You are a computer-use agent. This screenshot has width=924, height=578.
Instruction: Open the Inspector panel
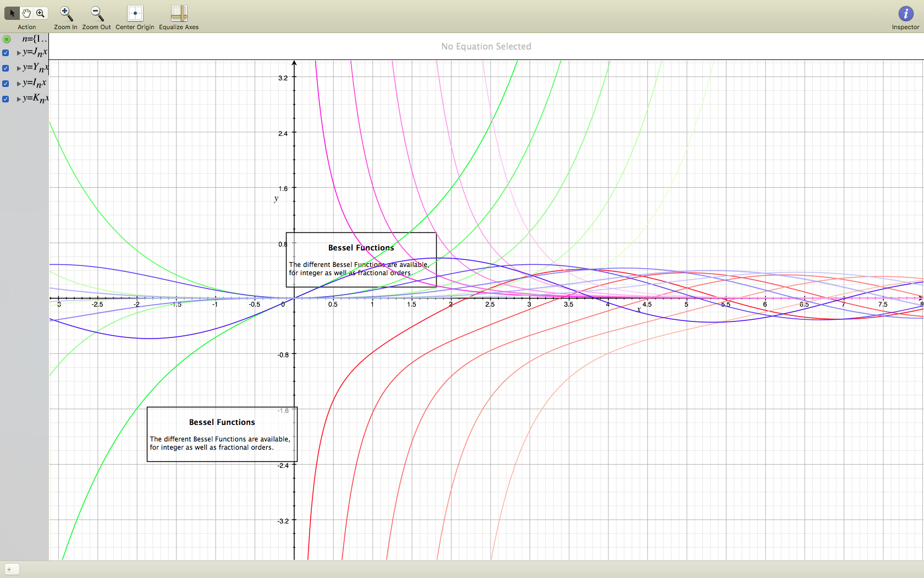coord(905,13)
